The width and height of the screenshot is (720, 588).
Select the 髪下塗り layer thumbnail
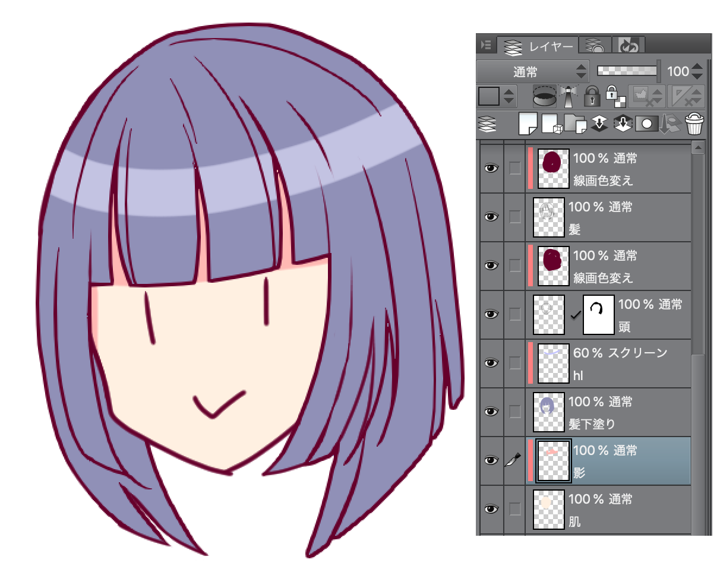(x=549, y=412)
